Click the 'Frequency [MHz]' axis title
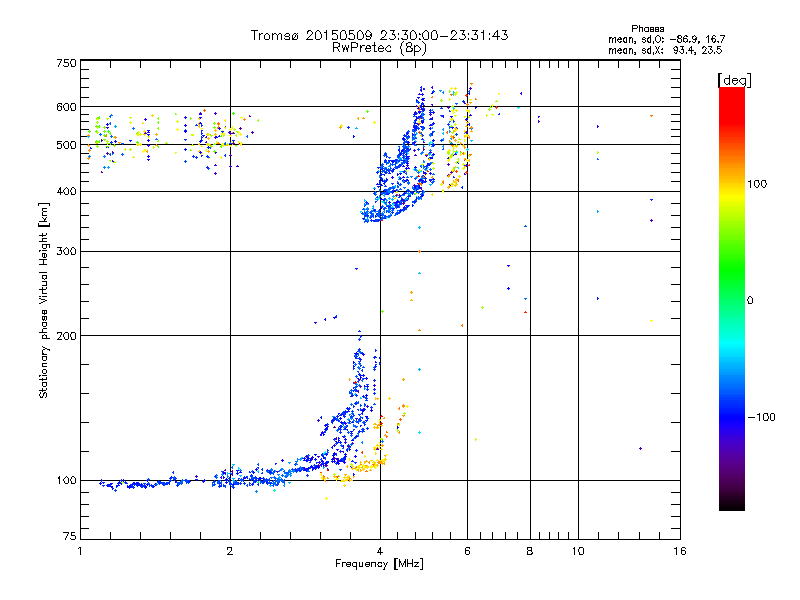800x600 pixels. click(x=379, y=564)
